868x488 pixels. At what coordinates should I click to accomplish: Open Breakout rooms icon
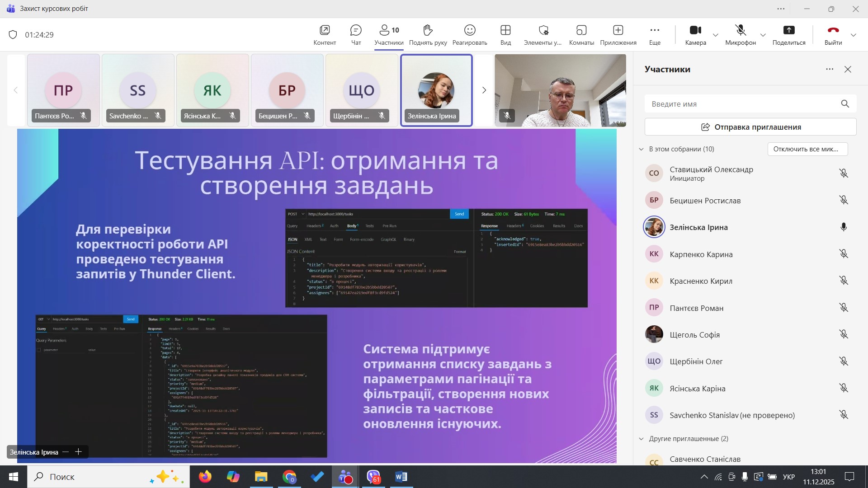point(581,30)
